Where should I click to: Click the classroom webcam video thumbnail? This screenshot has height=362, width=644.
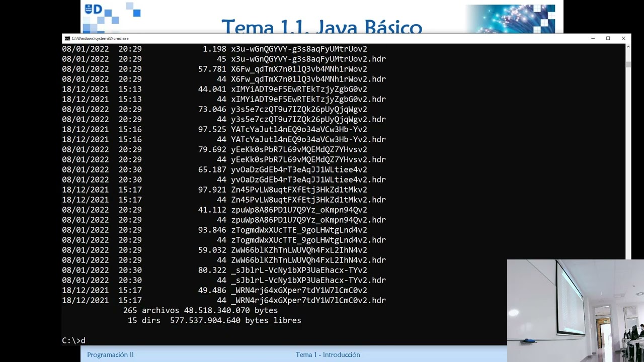[x=576, y=311]
